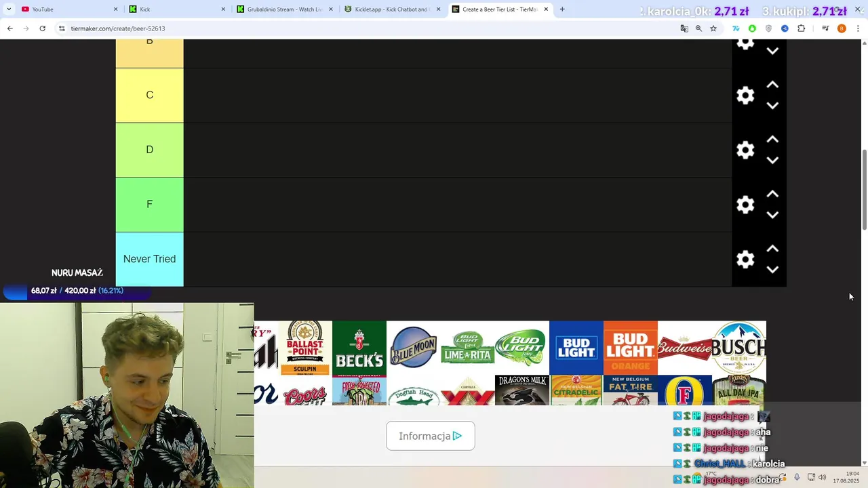Go forward to the next page
This screenshot has height=488, width=868.
coord(26,28)
